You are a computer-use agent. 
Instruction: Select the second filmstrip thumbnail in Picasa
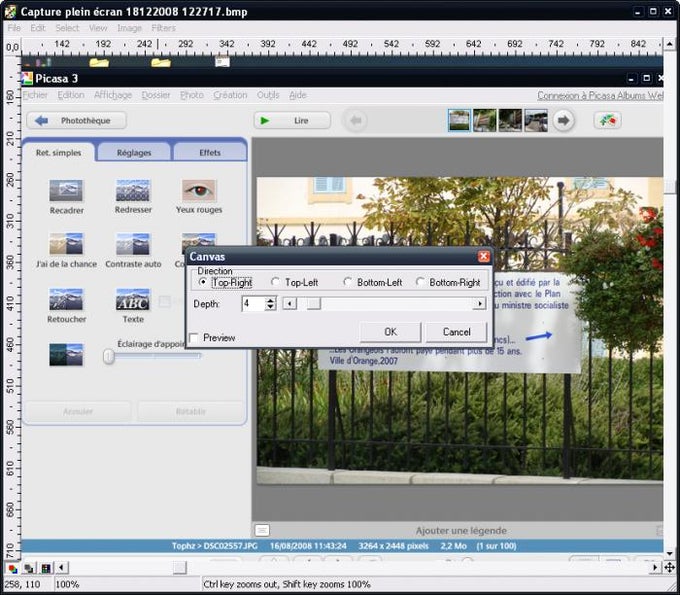[x=484, y=120]
